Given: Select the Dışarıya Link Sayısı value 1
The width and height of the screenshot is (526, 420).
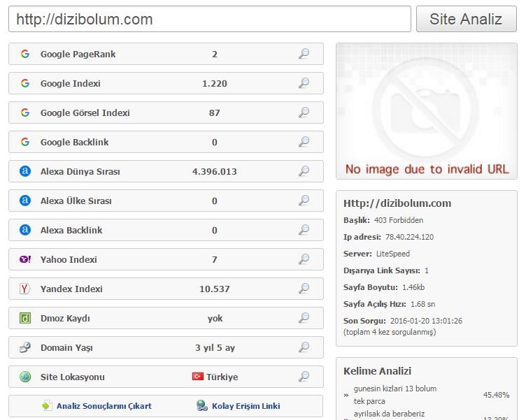Looking at the screenshot, I should 427,270.
